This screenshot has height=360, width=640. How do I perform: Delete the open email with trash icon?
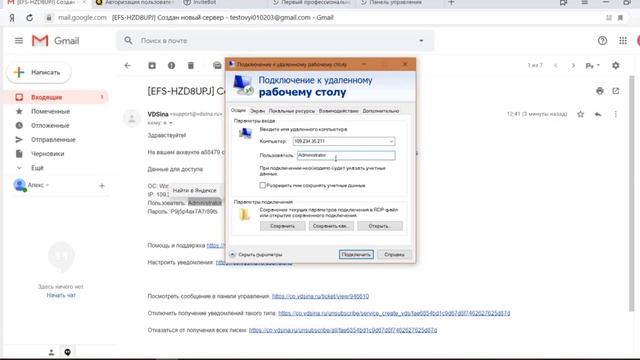click(x=191, y=65)
